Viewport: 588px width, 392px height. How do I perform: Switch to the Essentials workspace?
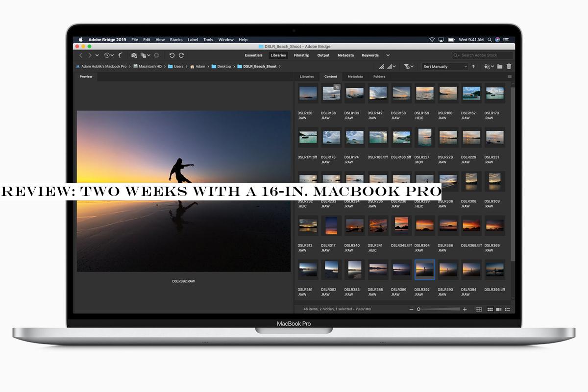click(x=254, y=55)
